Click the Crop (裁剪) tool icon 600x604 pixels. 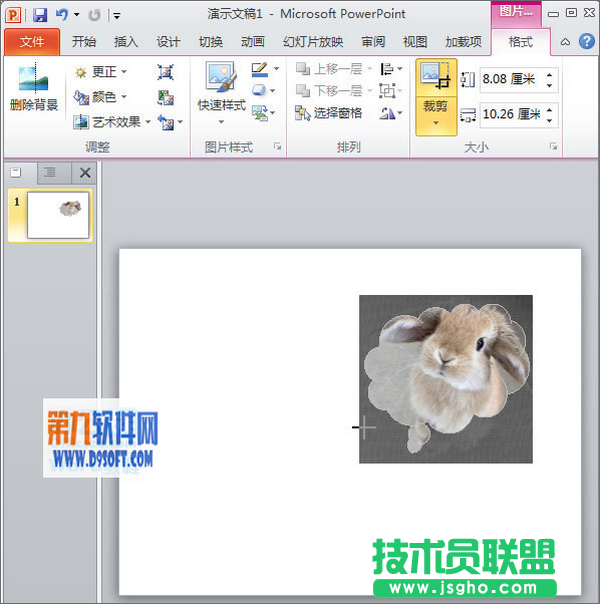click(x=436, y=76)
